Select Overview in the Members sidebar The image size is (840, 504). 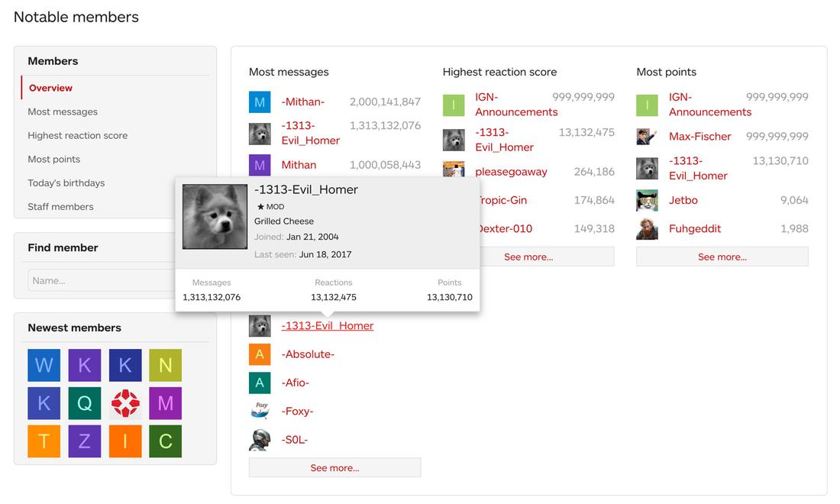[50, 88]
